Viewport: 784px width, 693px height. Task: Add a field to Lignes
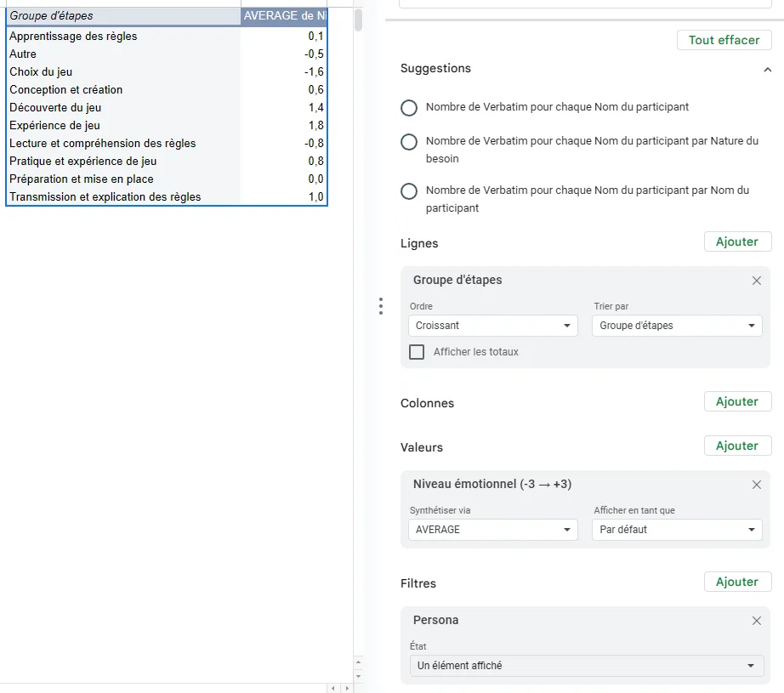[x=736, y=241]
